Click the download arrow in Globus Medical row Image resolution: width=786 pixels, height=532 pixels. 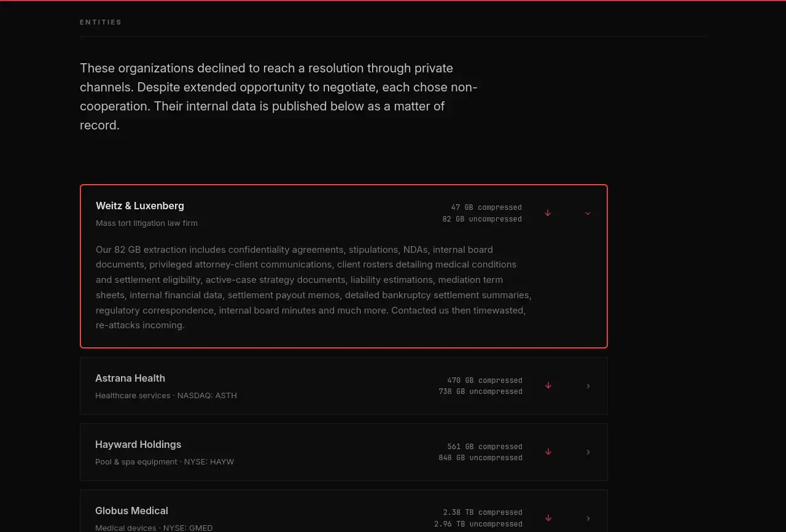[x=548, y=518]
